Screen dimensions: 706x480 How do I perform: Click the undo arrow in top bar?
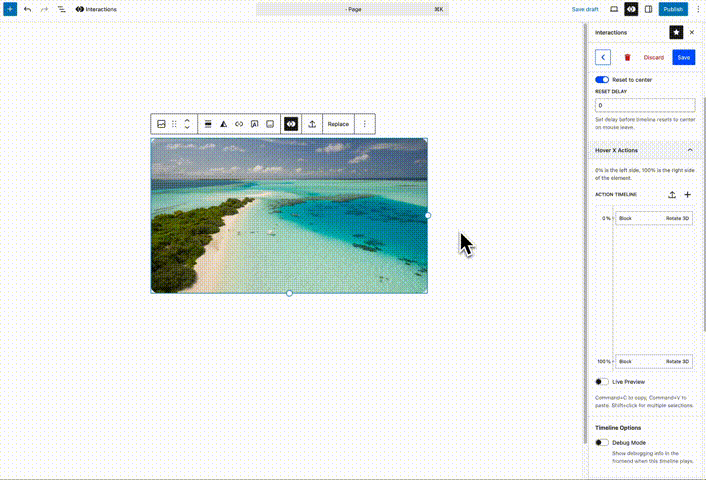(27, 9)
